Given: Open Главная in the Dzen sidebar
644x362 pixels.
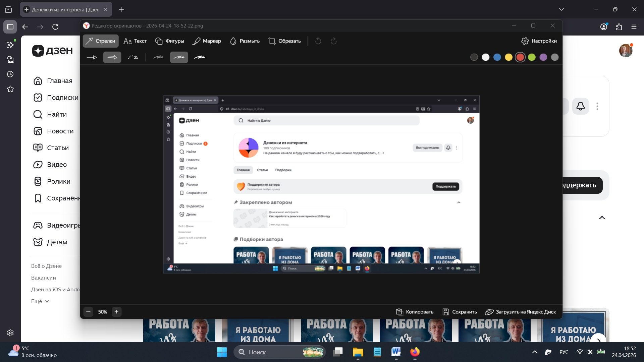Looking at the screenshot, I should pyautogui.click(x=53, y=81).
